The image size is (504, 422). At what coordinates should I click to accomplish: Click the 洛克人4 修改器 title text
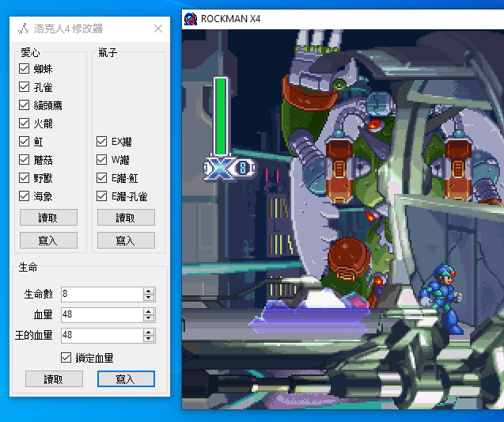[69, 29]
